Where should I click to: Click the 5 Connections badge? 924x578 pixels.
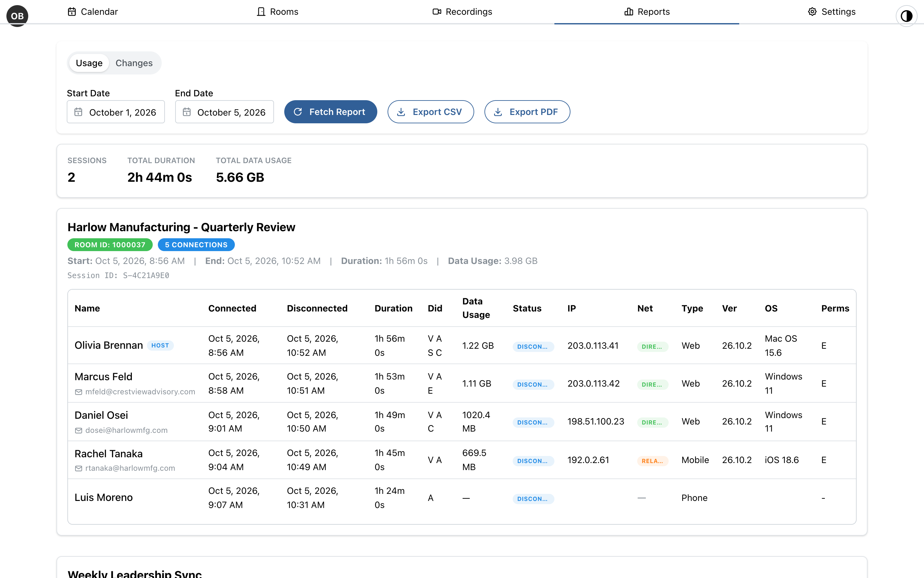(x=196, y=245)
